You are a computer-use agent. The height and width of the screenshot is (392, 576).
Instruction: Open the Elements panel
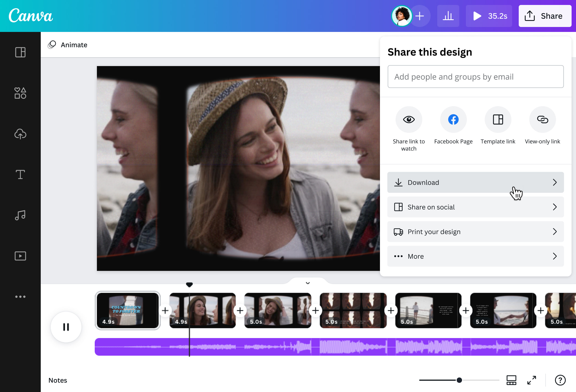(20, 93)
